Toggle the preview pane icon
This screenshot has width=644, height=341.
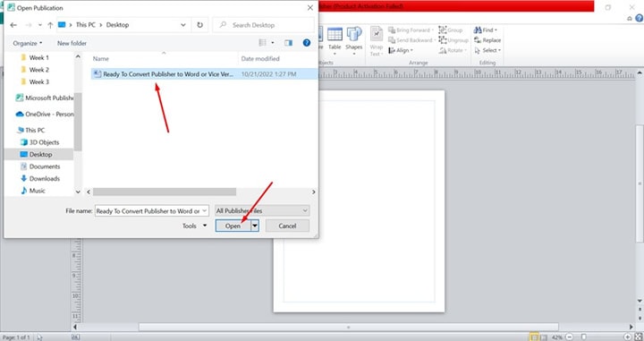[x=288, y=43]
